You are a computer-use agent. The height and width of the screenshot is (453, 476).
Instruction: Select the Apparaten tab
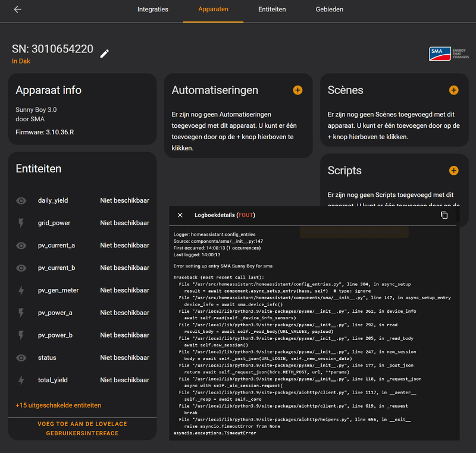(213, 10)
